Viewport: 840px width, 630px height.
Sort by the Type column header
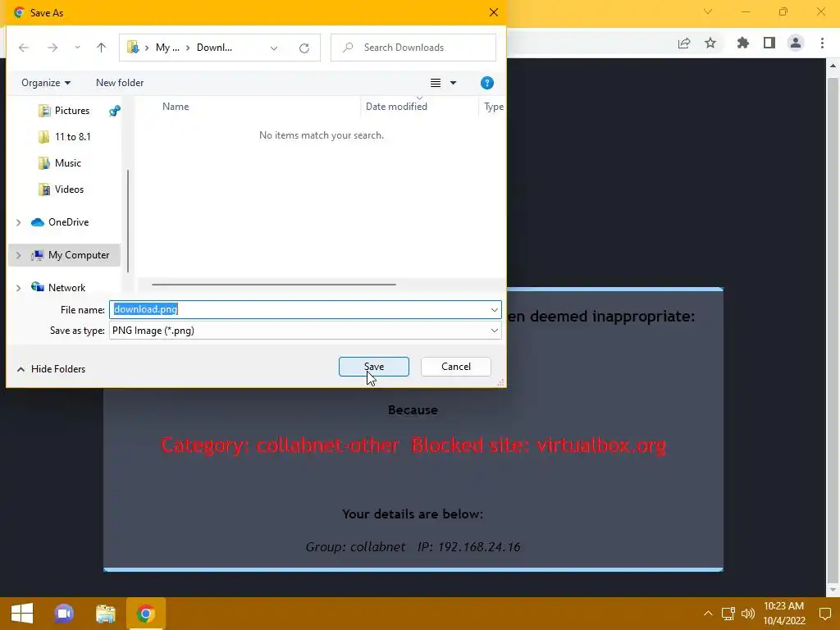tap(493, 107)
